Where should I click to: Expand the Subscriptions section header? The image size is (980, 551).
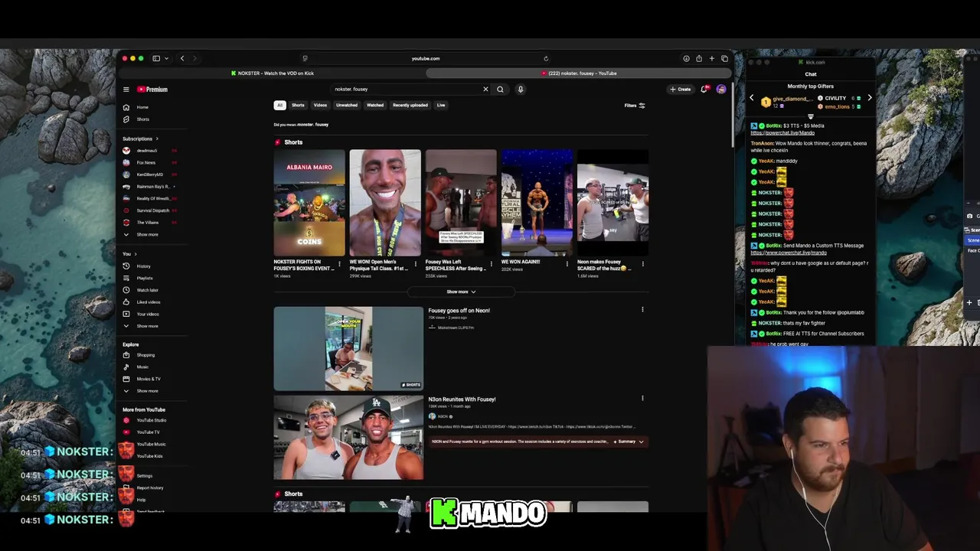[x=140, y=139]
